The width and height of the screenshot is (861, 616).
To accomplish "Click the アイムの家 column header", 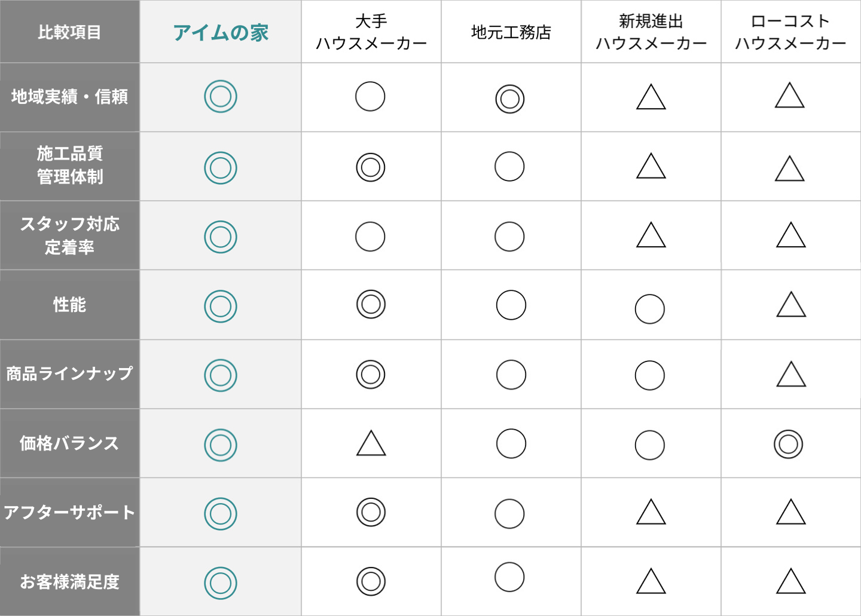I will [221, 32].
